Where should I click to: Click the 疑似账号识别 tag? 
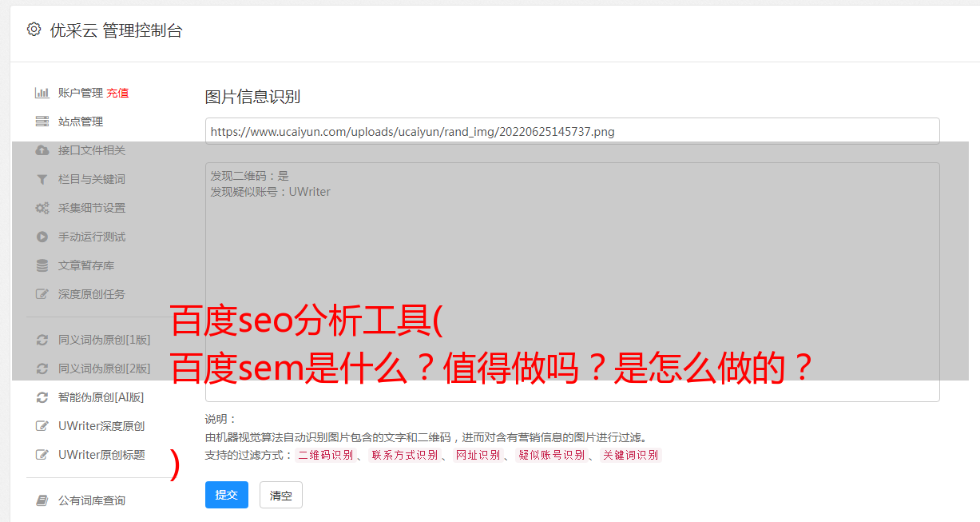(551, 455)
